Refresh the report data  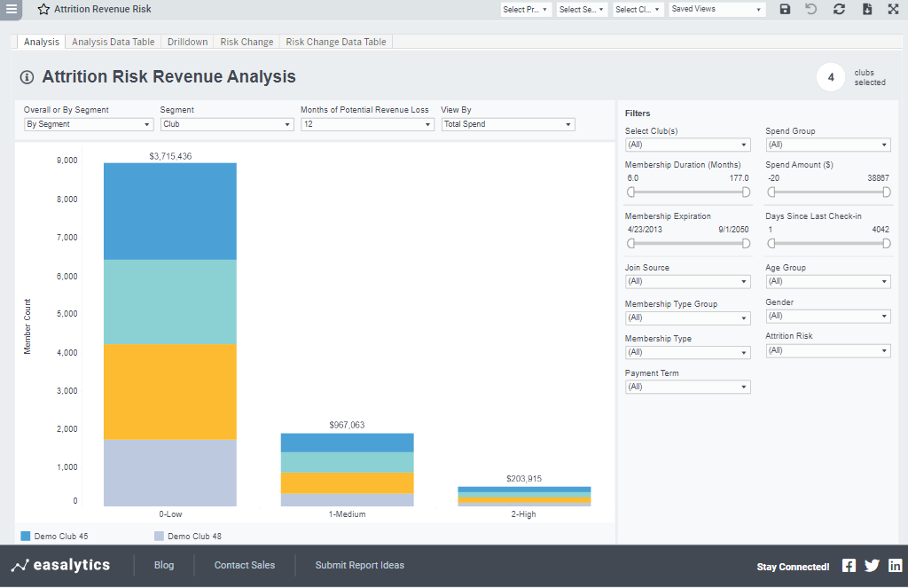(x=839, y=9)
